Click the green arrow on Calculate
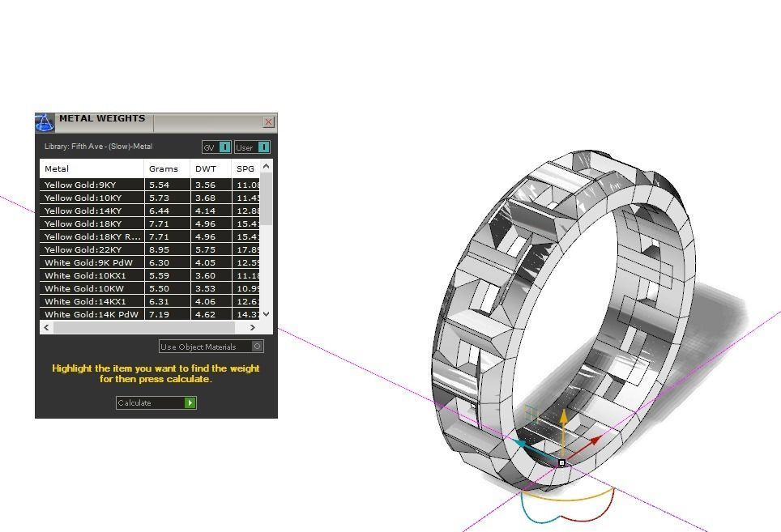Screen dimensions: 781x532 [x=190, y=402]
